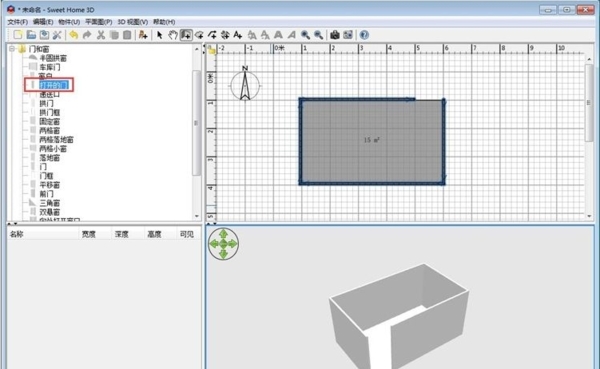Open the 帮助(H) menu
This screenshot has width=600, height=369.
[x=164, y=22]
